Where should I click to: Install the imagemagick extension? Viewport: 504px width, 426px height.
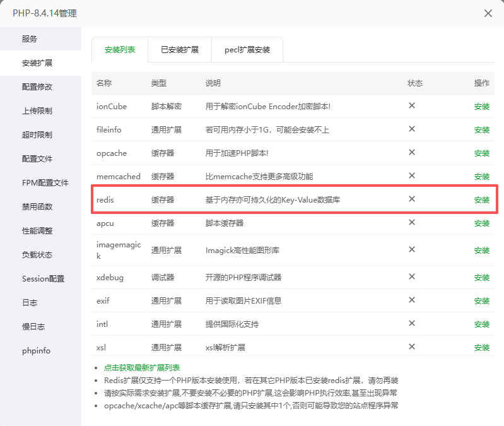pos(482,251)
